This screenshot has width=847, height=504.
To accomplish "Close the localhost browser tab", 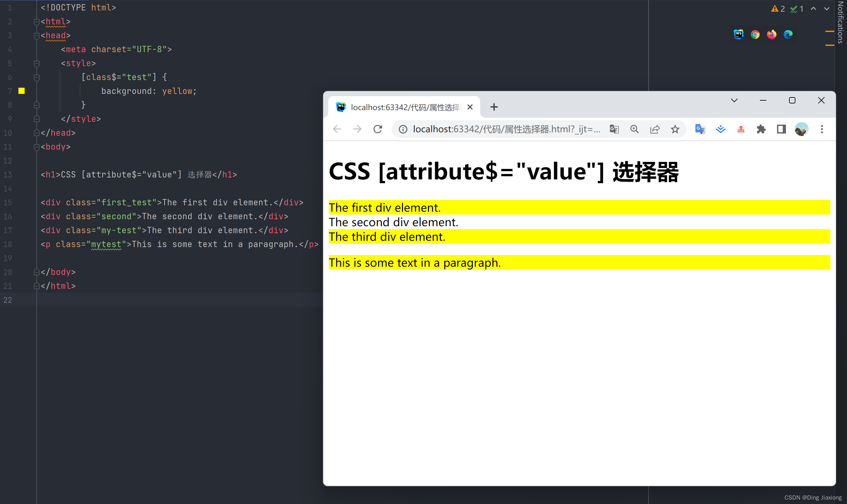I will tap(470, 107).
